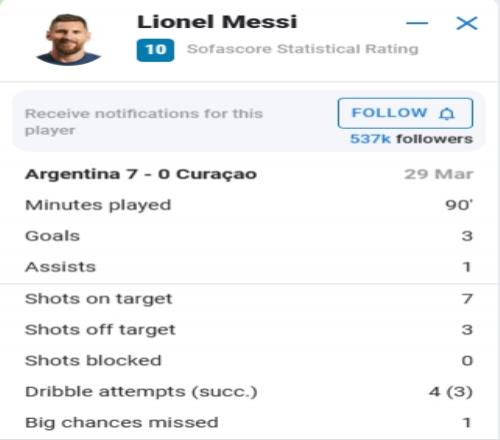Click the Shots on target row
Viewport: 500px width, 440px height.
[249, 299]
